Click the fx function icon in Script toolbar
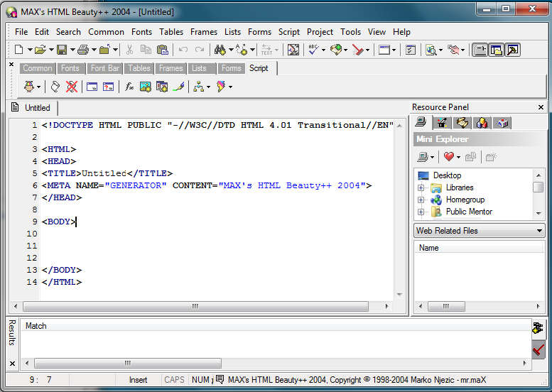 (129, 87)
